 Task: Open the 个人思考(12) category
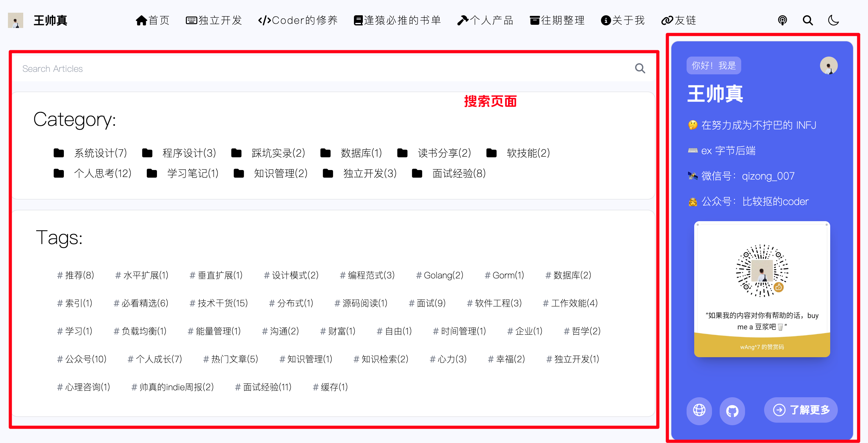pyautogui.click(x=102, y=174)
